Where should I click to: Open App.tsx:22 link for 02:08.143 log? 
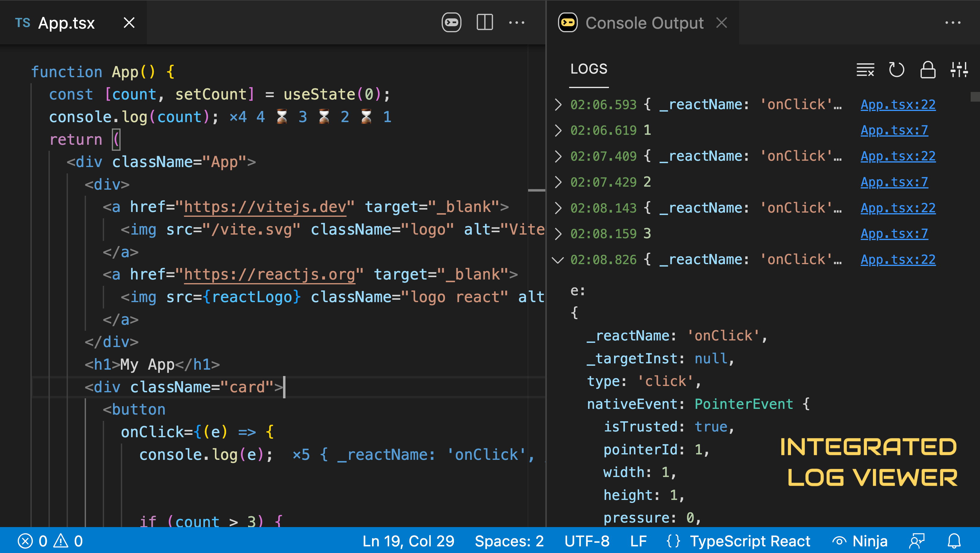tap(898, 208)
